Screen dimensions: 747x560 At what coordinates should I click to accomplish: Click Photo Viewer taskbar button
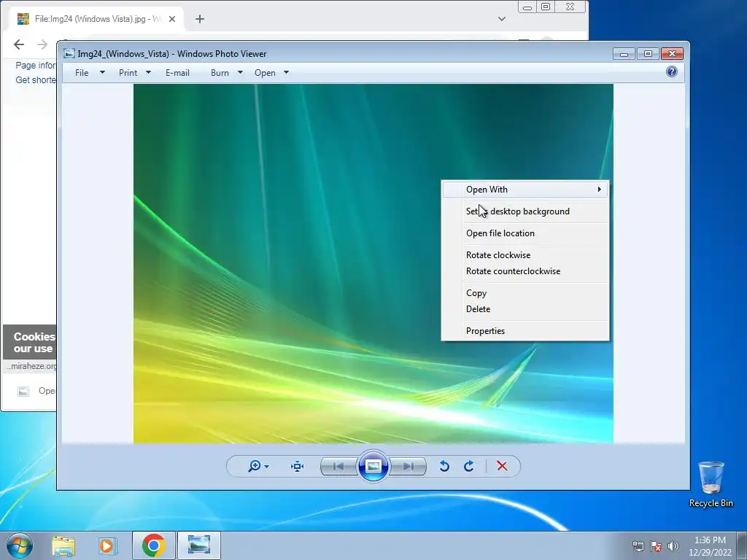click(x=198, y=545)
